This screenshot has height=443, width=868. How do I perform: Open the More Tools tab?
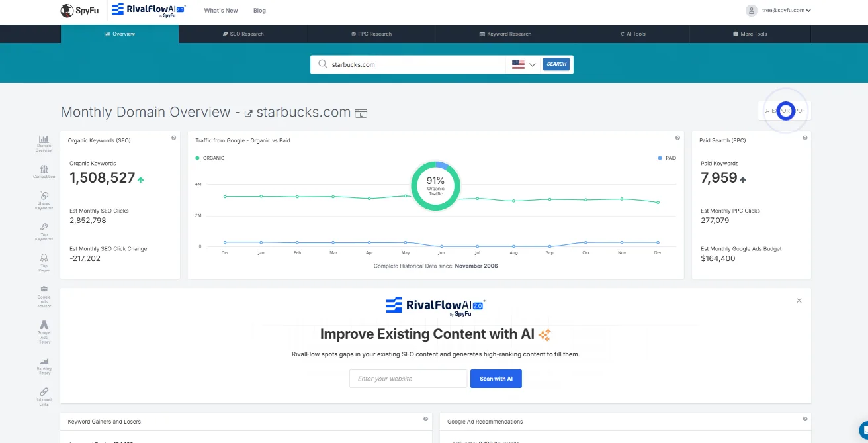click(750, 34)
